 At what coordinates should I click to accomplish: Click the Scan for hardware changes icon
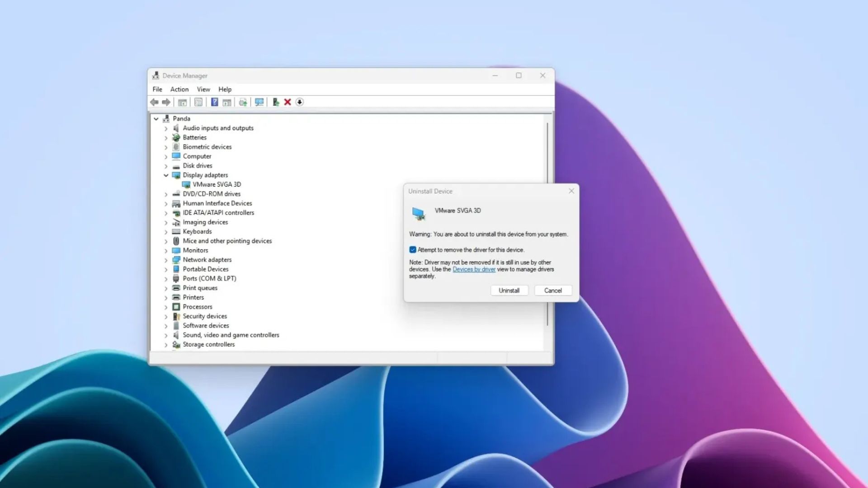point(259,102)
